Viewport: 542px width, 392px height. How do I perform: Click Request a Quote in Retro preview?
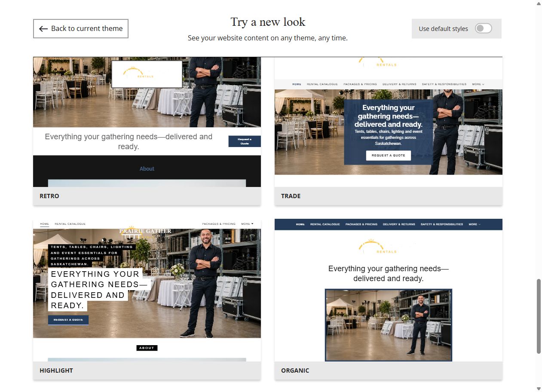pyautogui.click(x=245, y=141)
